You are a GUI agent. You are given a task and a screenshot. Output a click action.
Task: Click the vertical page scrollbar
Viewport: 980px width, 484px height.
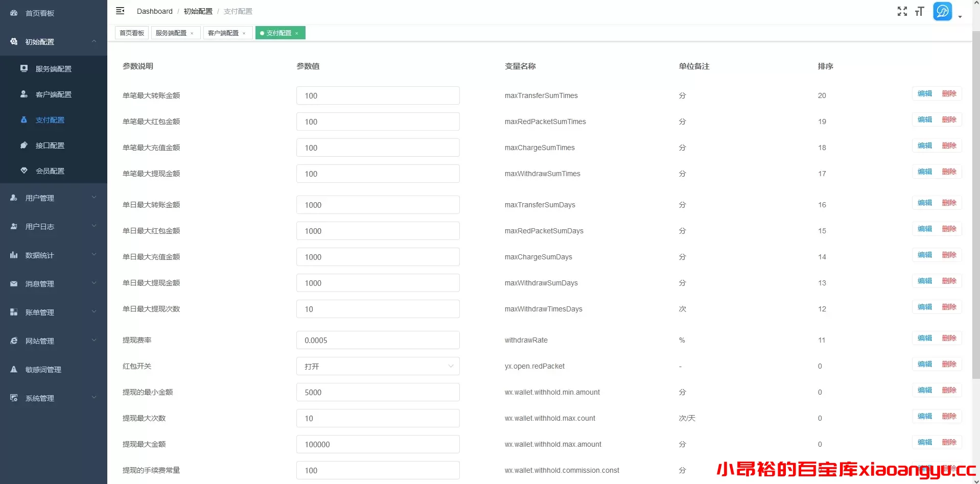976,204
